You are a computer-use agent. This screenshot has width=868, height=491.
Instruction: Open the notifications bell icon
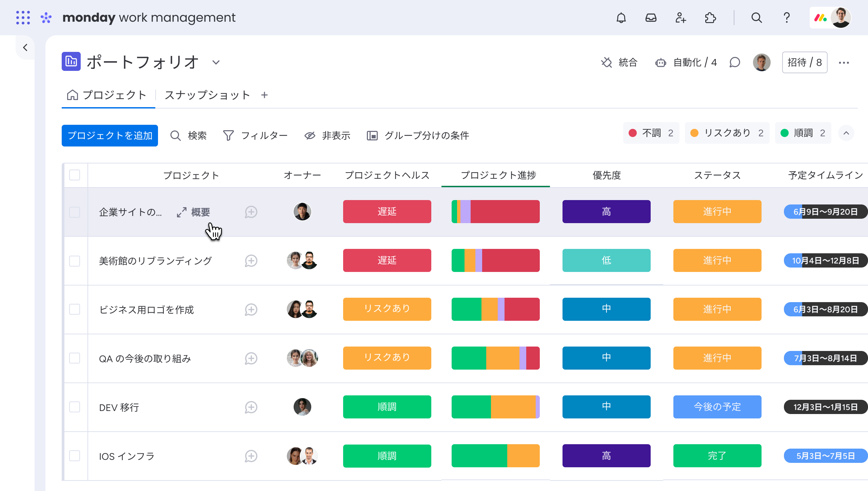(621, 18)
